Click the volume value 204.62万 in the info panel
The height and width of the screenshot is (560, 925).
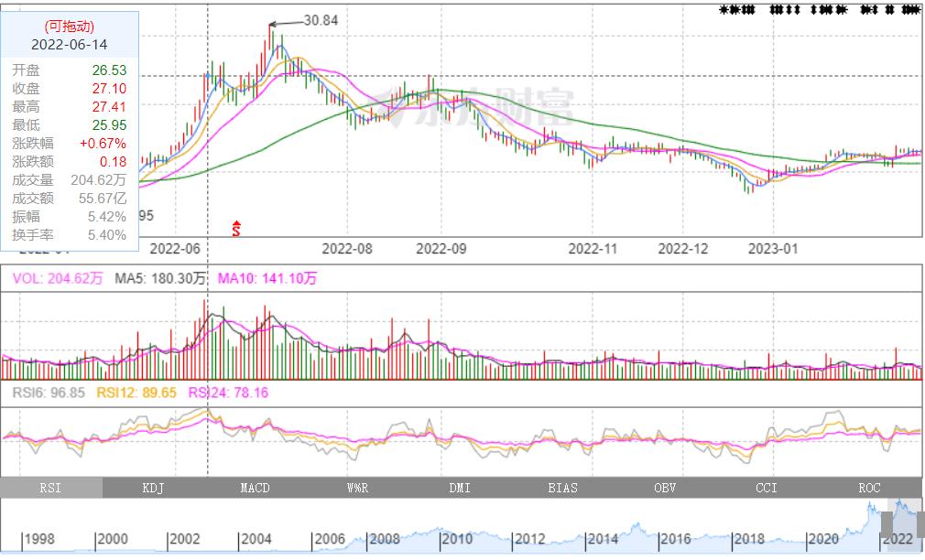[x=99, y=179]
